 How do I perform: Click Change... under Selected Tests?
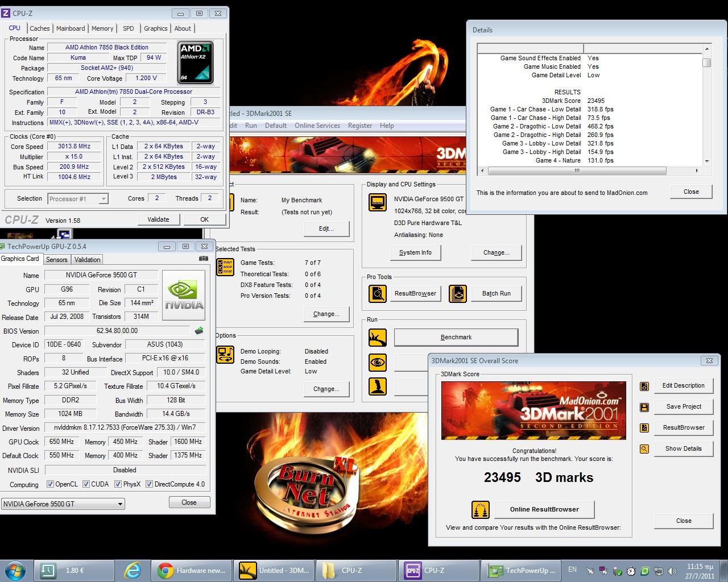326,314
